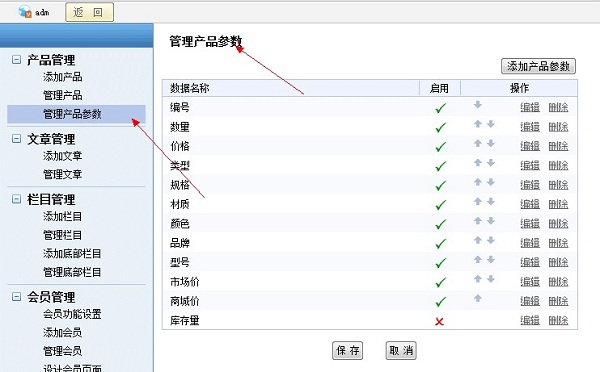Select the 型号 parameter name cell
The image size is (600, 372).
[180, 263]
